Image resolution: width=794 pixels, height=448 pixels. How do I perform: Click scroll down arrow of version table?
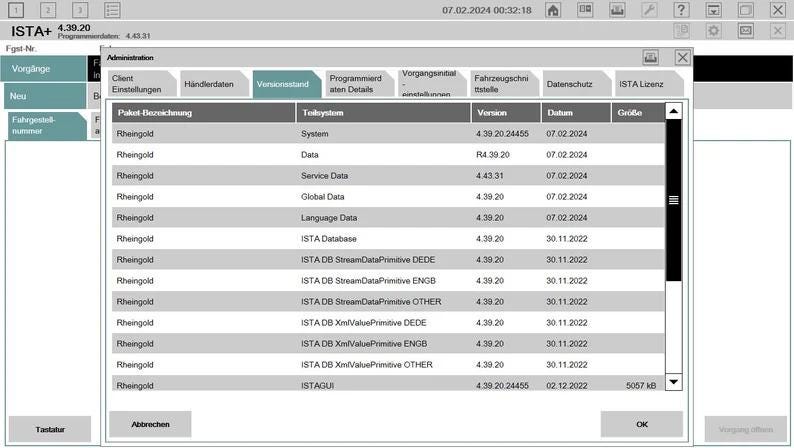pyautogui.click(x=673, y=382)
